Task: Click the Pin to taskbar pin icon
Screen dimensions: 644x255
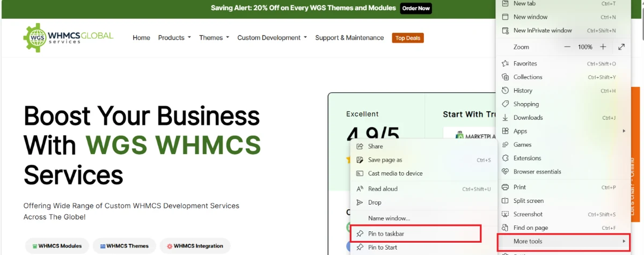Action: click(x=359, y=234)
